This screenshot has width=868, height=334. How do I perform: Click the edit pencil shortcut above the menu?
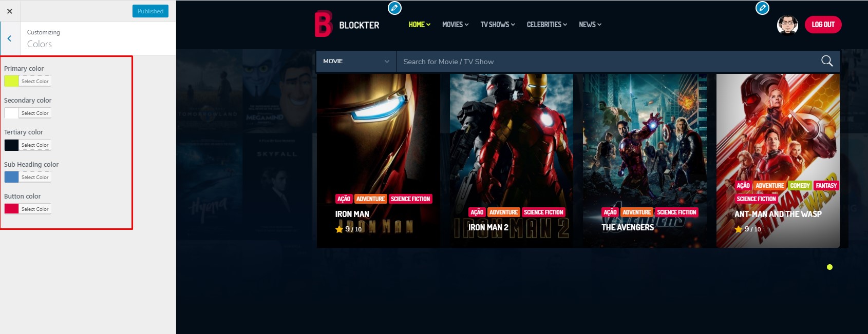(x=394, y=8)
